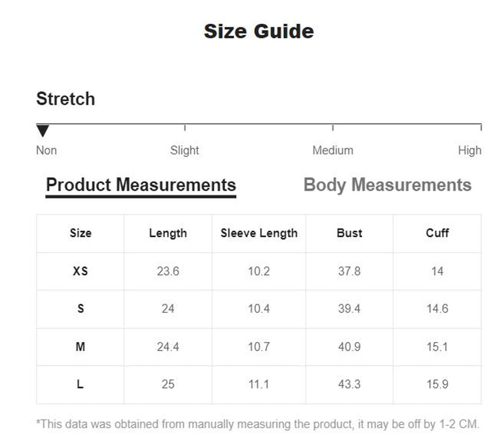Select the XS size row label
The width and height of the screenshot is (500, 448).
(x=80, y=271)
